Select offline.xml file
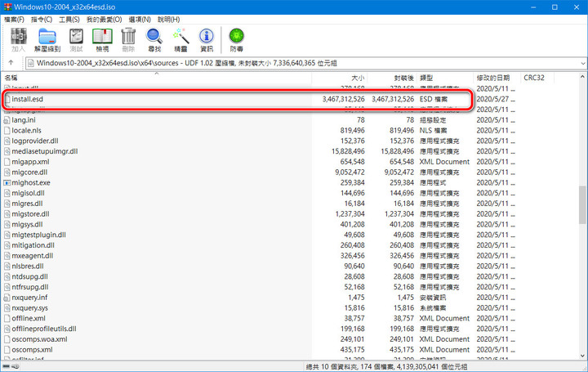The image size is (588, 372). [29, 318]
